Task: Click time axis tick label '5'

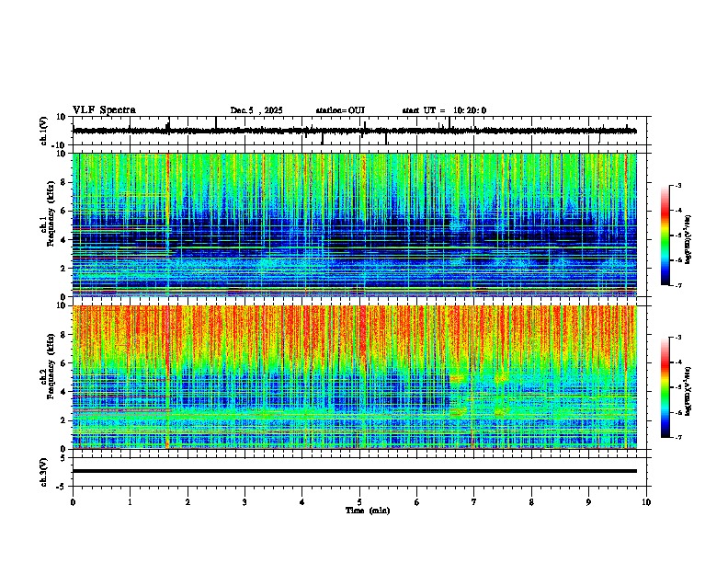Action: click(x=359, y=502)
